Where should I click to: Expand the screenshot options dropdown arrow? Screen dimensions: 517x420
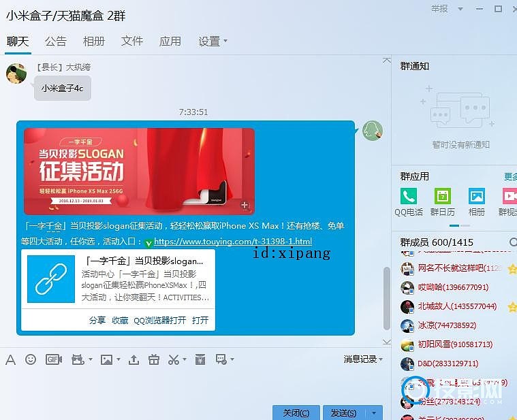[185, 359]
